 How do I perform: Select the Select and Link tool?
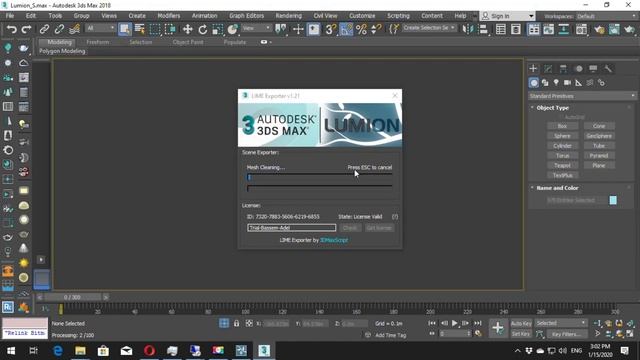[x=44, y=29]
